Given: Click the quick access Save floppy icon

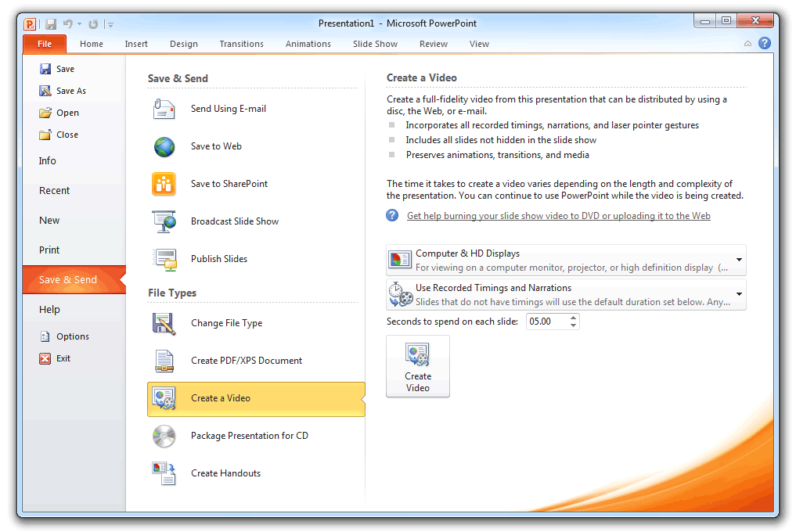Looking at the screenshot, I should 51,23.
